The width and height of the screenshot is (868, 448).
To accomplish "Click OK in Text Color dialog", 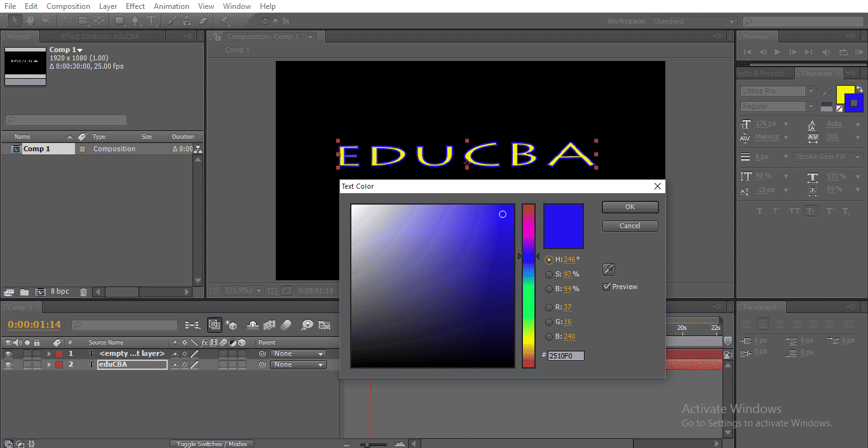I will coord(630,207).
